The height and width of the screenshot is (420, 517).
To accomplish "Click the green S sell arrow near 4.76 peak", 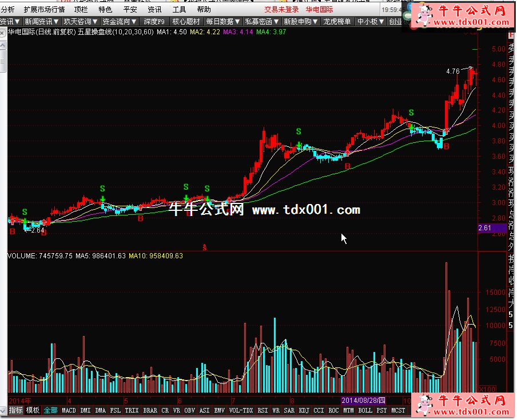I will pos(411,125).
